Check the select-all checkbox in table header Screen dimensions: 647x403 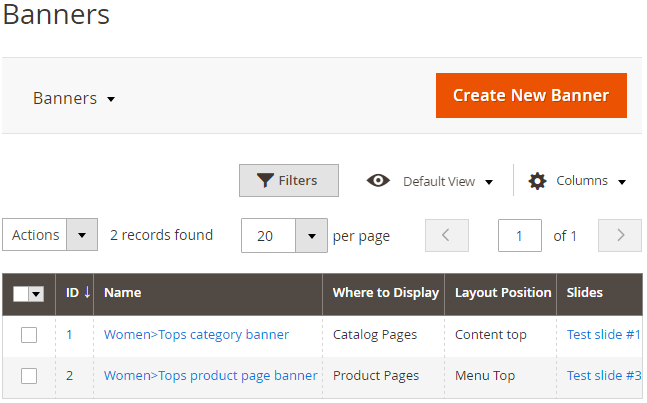(21, 294)
